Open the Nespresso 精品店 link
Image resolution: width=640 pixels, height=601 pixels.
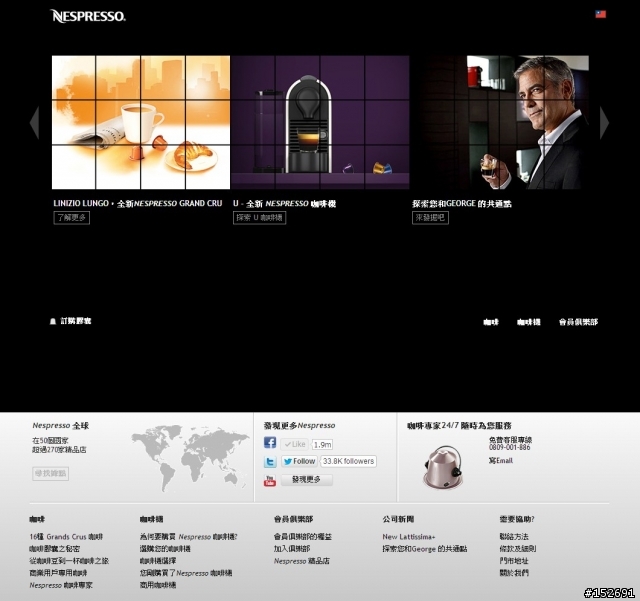click(x=302, y=561)
